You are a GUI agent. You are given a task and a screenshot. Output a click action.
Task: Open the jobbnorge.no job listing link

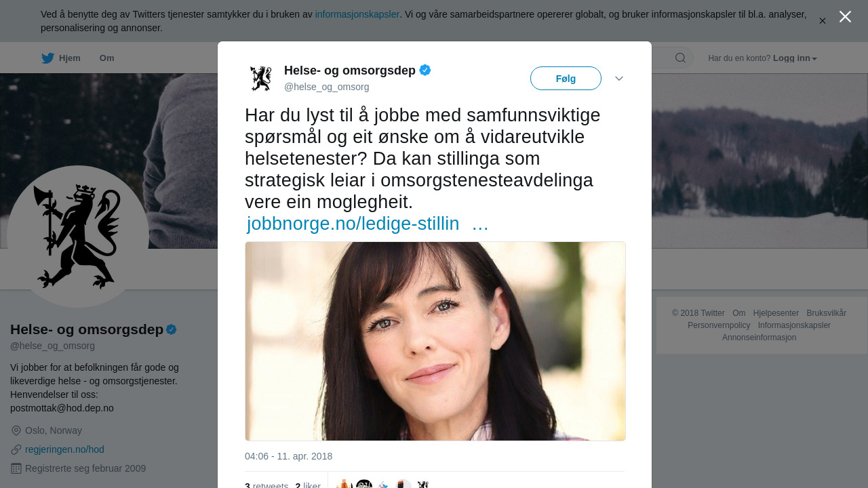coord(353,224)
